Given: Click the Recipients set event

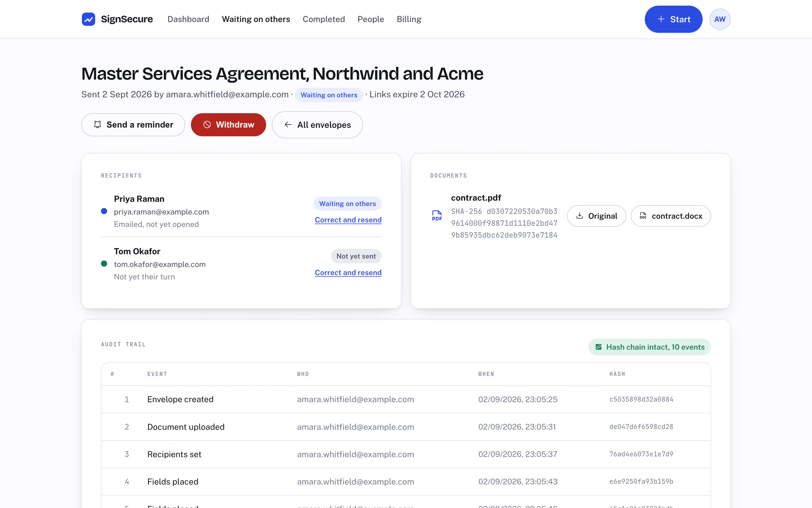Looking at the screenshot, I should [x=174, y=454].
